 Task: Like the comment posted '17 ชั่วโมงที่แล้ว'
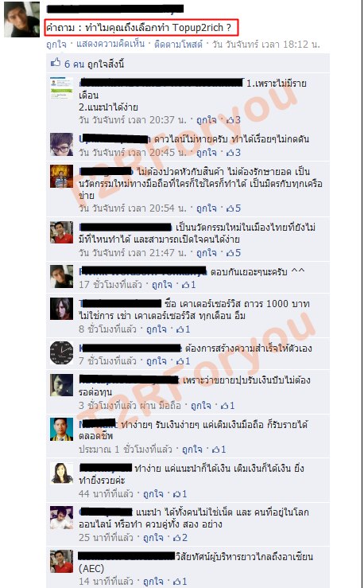click(x=162, y=285)
